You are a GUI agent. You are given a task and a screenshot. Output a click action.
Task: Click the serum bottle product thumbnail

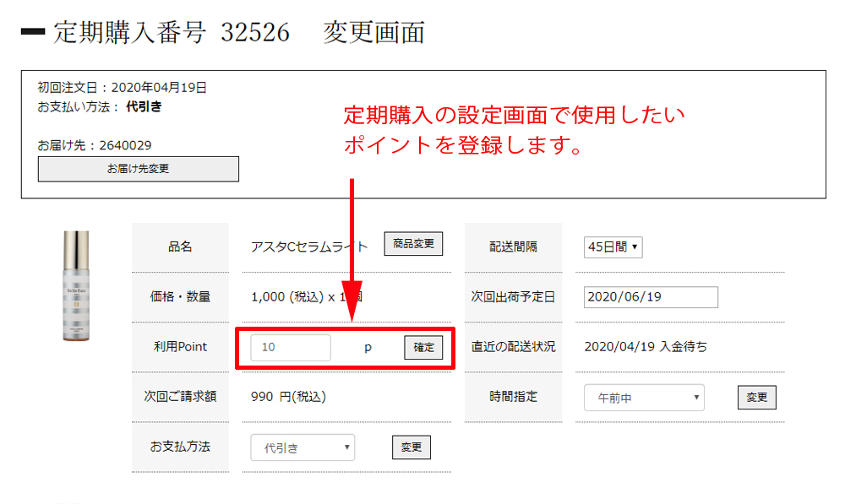[x=76, y=286]
